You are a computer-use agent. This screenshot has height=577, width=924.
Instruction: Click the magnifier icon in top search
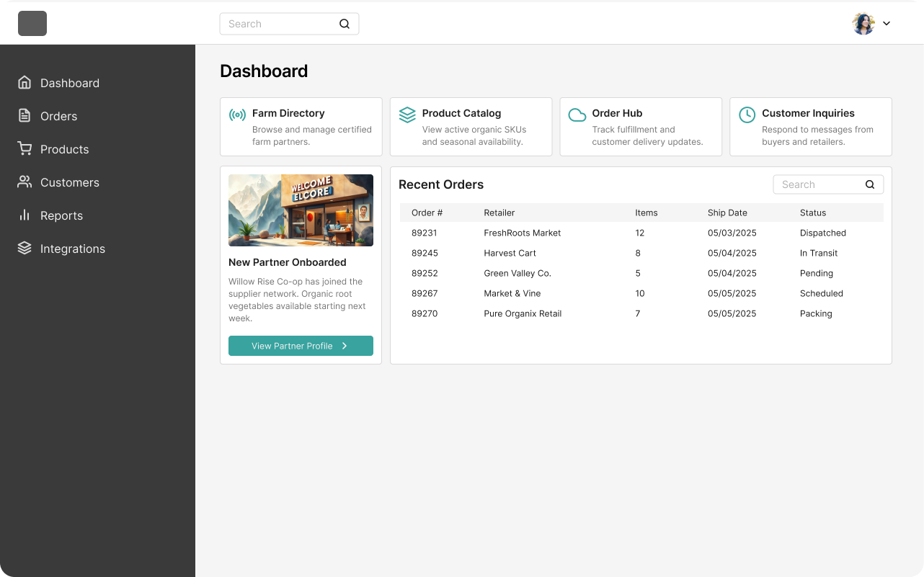[345, 24]
